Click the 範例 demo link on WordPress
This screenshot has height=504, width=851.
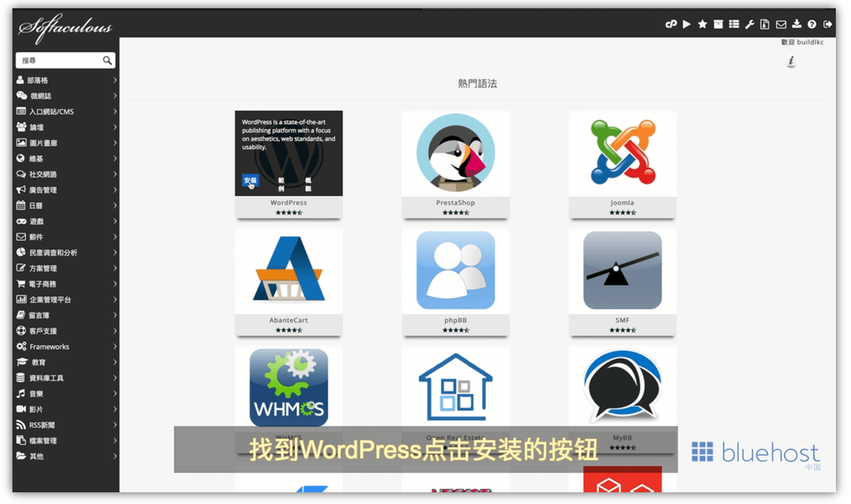tap(281, 184)
